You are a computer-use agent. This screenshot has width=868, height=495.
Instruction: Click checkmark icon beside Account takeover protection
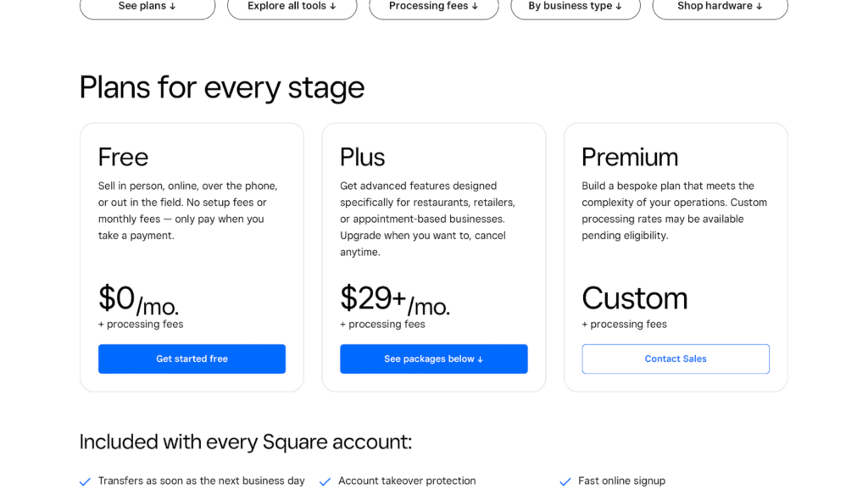point(325,481)
